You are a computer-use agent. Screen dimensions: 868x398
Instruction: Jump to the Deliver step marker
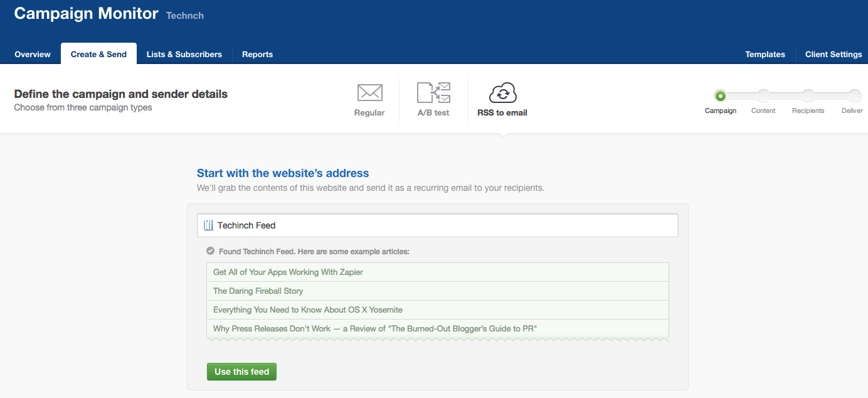(855, 96)
